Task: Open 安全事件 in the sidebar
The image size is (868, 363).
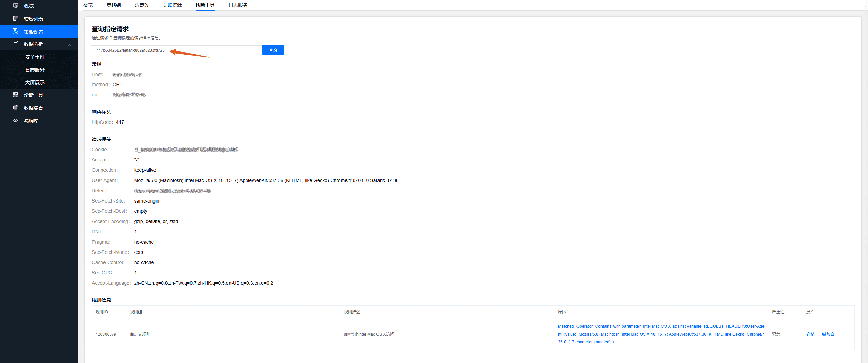Action: tap(35, 57)
